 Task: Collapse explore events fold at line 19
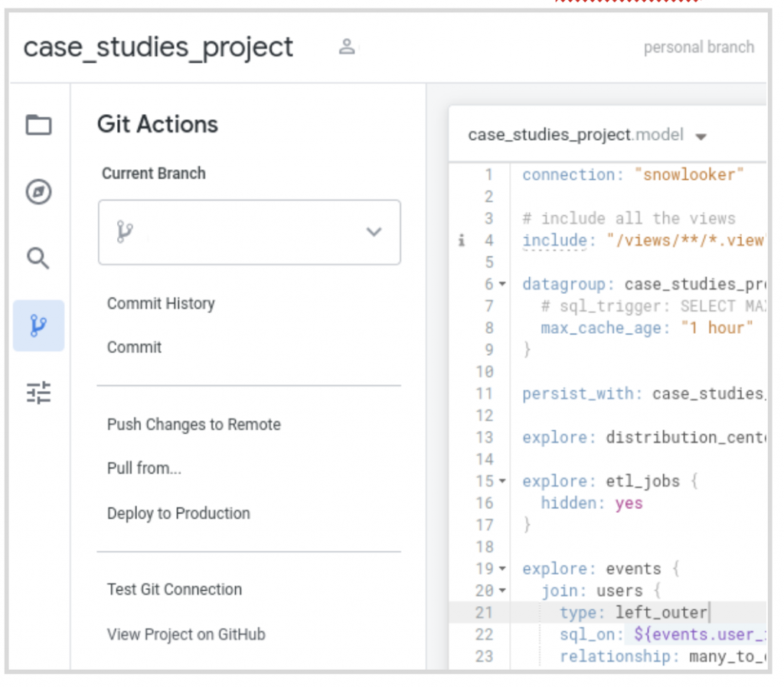[x=503, y=569]
